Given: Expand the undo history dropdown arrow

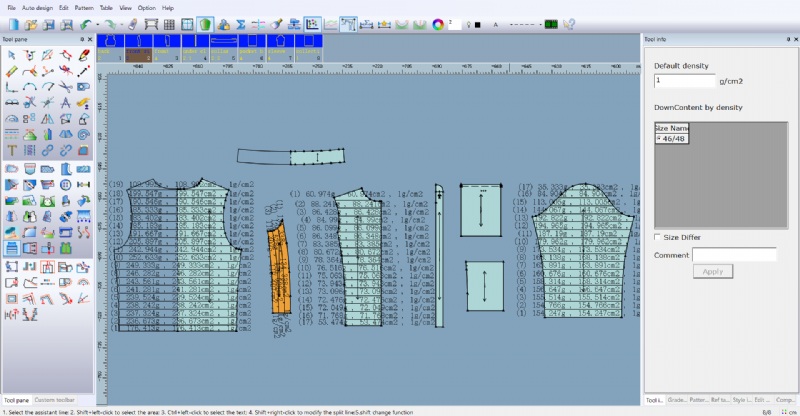Looking at the screenshot, I should [98, 23].
